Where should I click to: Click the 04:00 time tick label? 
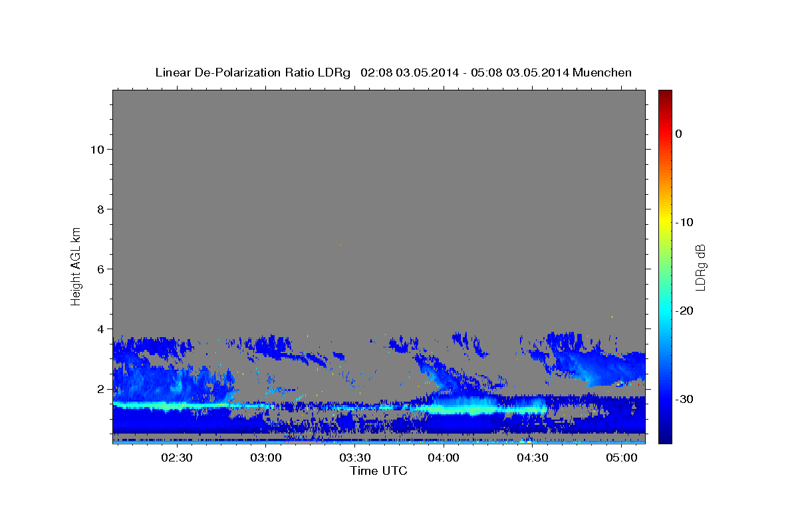(444, 458)
